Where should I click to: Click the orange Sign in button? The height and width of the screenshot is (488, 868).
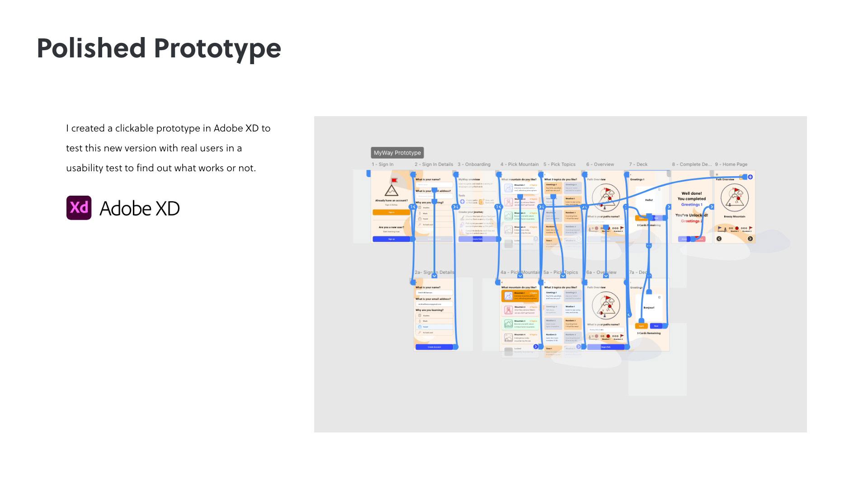[392, 212]
